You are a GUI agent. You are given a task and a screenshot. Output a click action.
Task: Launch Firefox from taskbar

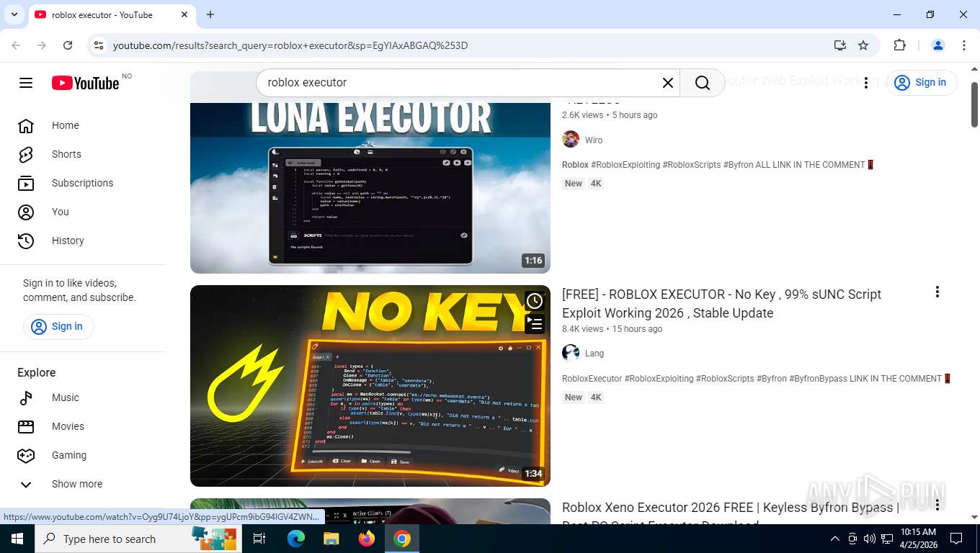click(367, 539)
